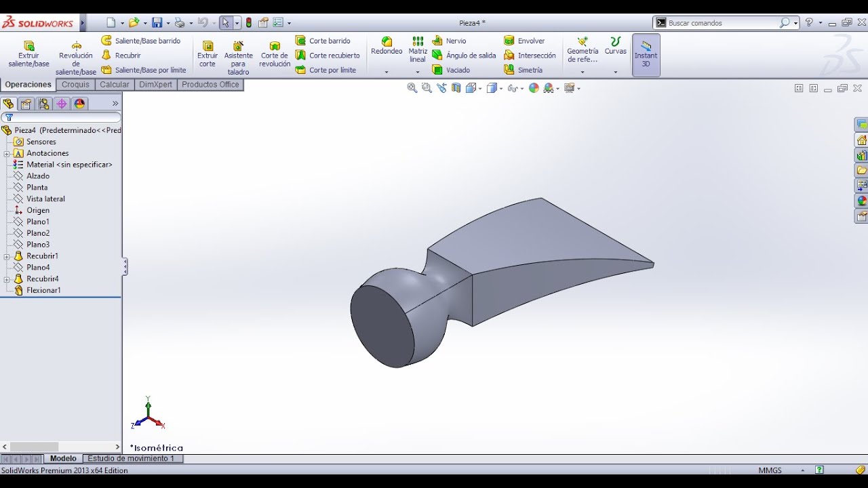Open the Matriz lineal dropdown arrow

418,72
